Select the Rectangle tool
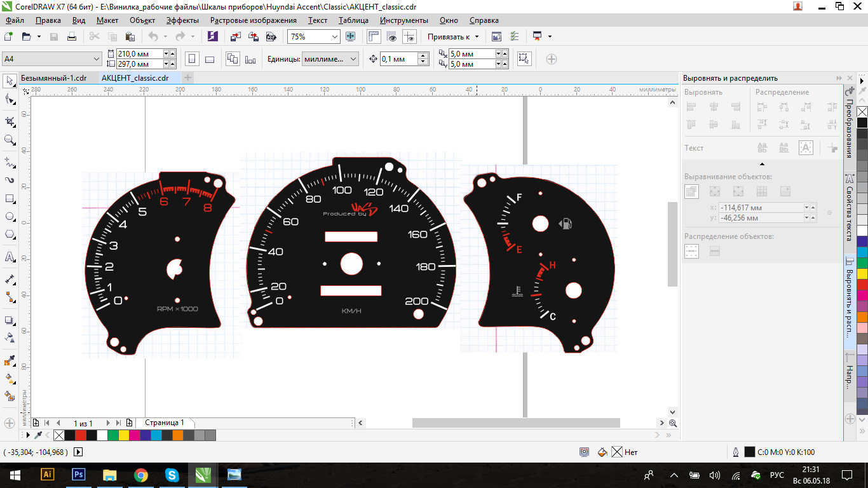This screenshot has height=488, width=868. 10,198
